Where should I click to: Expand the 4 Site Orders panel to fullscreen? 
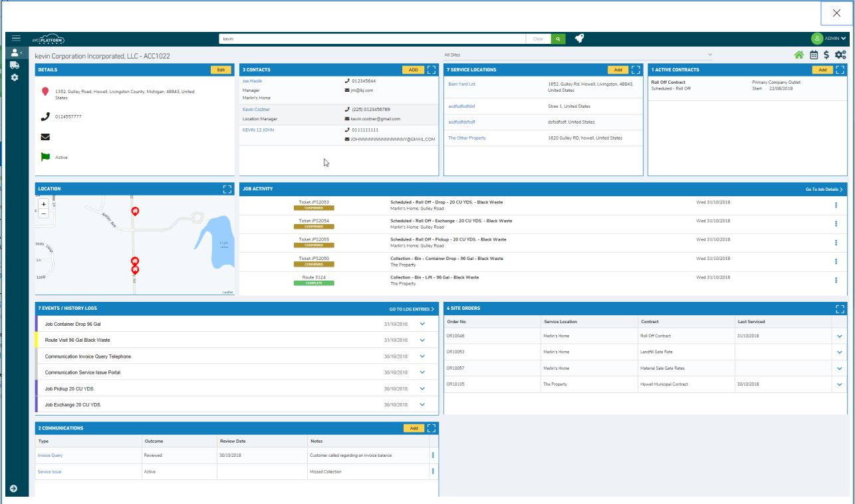tap(840, 307)
